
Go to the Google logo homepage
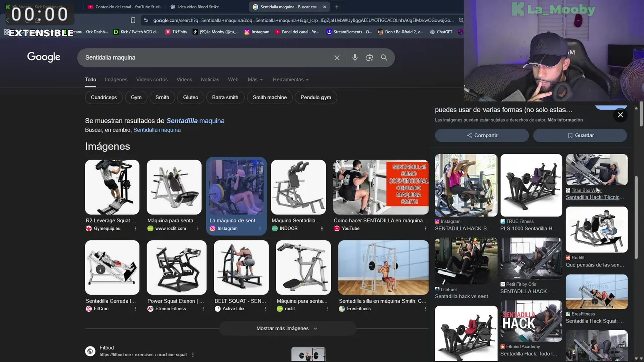coord(44,57)
